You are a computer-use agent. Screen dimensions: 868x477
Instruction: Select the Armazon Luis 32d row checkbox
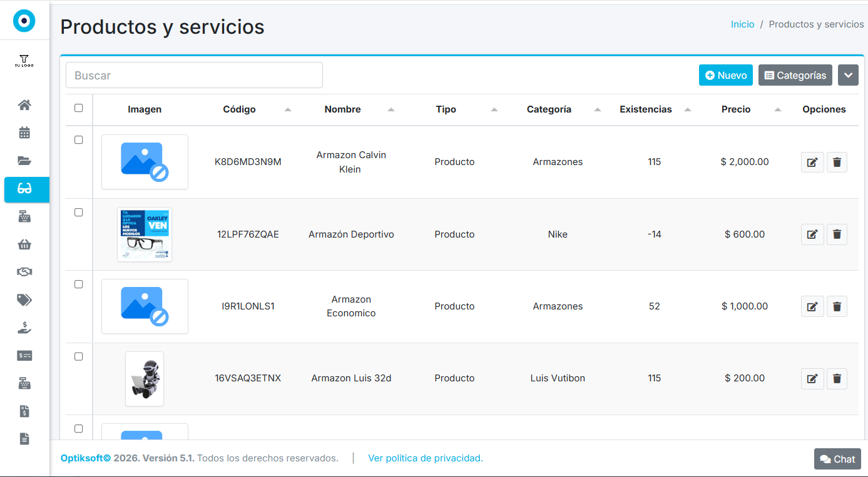pos(79,356)
